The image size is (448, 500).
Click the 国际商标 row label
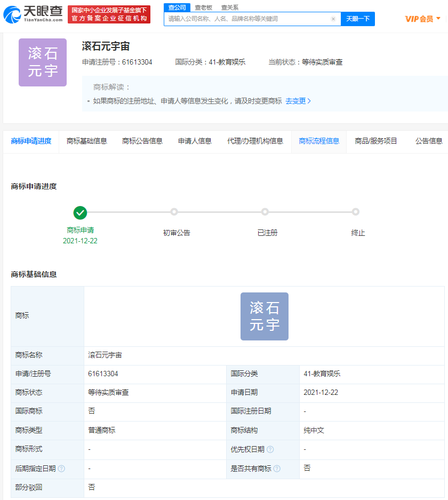pyautogui.click(x=29, y=411)
